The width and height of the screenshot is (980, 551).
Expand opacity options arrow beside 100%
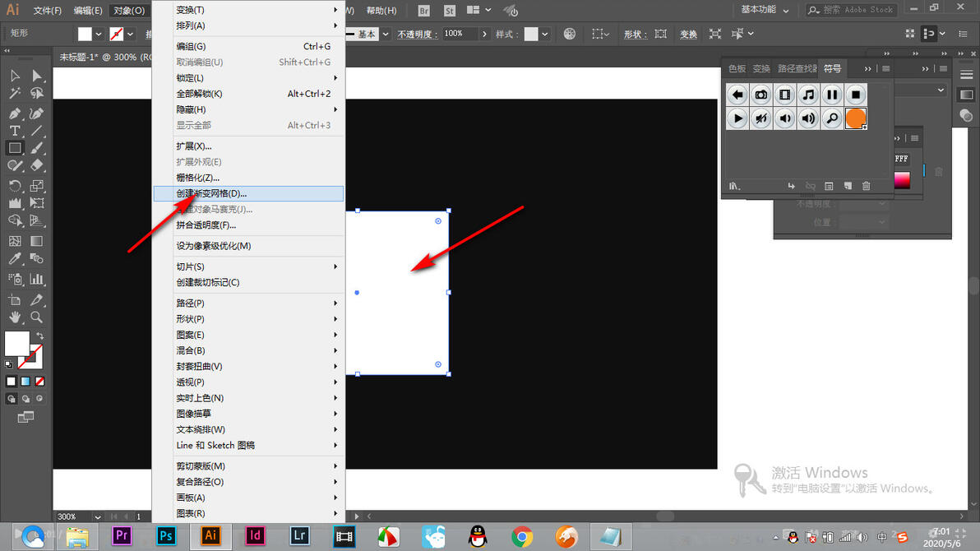(484, 35)
